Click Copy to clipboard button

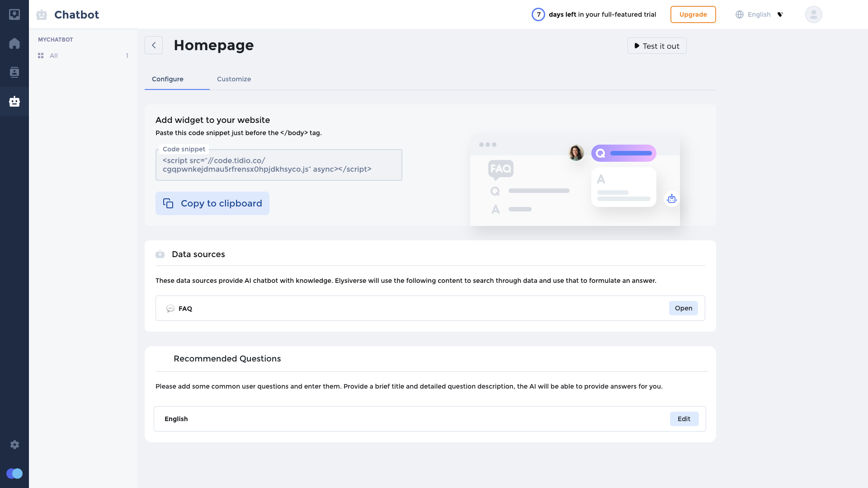coord(212,203)
